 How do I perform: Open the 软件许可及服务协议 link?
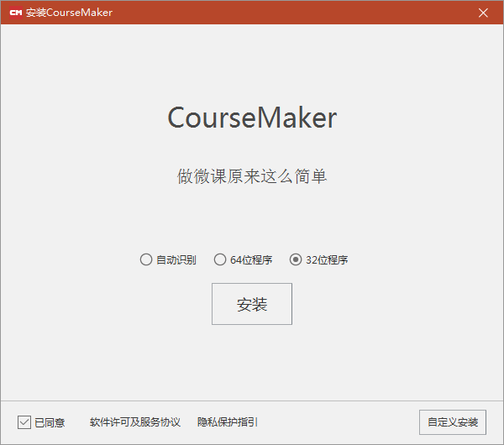coord(135,422)
